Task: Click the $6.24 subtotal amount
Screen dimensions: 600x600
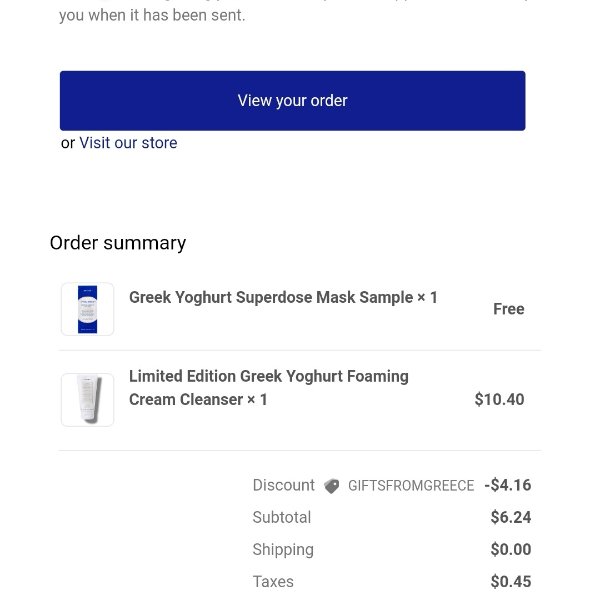Action: 511,517
